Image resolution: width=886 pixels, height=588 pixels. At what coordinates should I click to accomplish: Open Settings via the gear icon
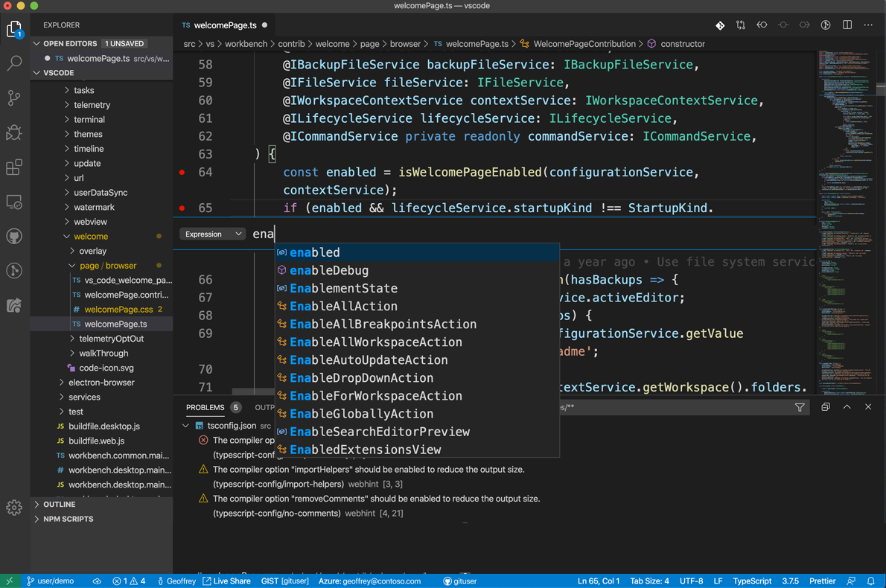[x=13, y=507]
